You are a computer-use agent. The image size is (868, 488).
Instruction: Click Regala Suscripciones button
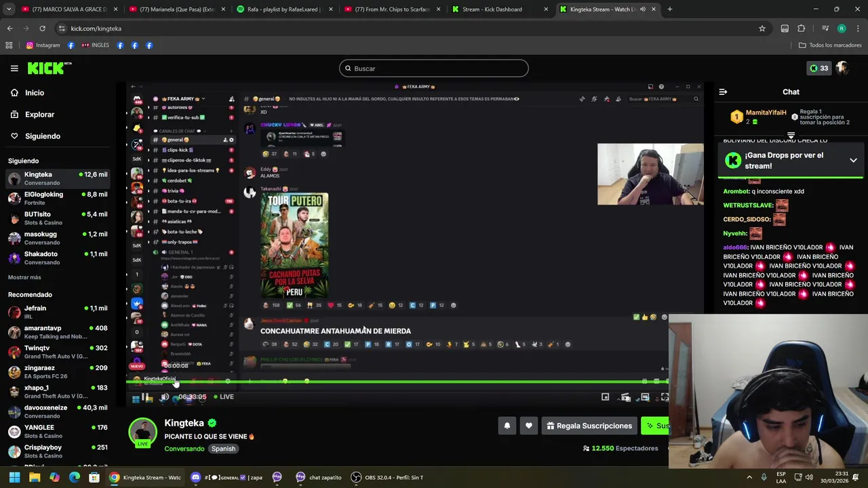coord(589,426)
